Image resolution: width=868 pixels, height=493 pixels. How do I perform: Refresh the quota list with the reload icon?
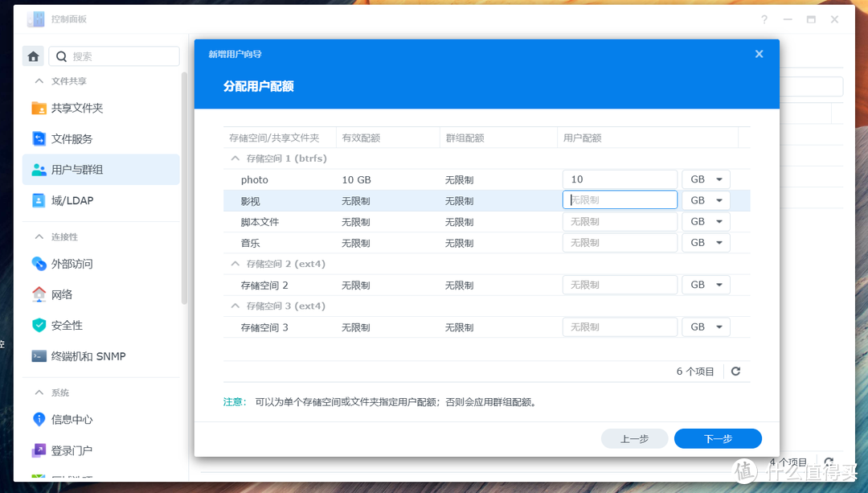click(735, 371)
